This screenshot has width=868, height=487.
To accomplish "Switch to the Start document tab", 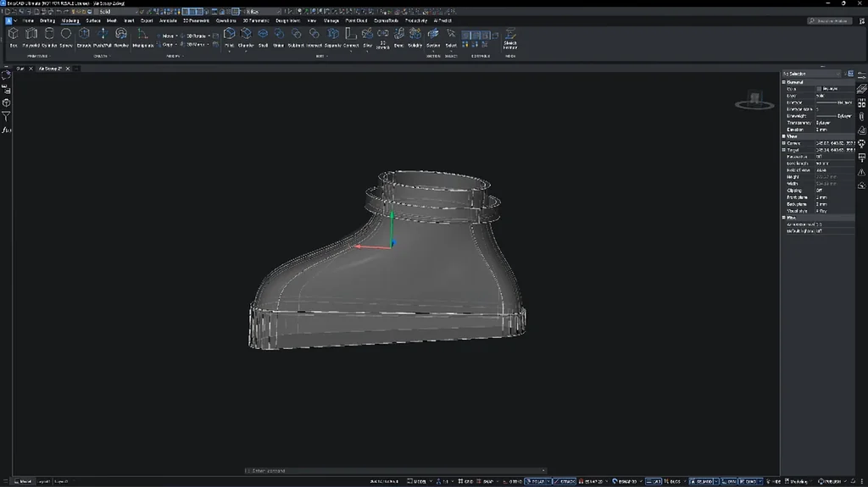I will (x=20, y=69).
